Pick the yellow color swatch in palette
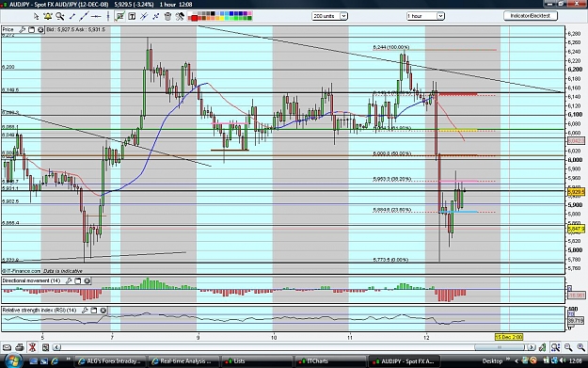 click(222, 18)
